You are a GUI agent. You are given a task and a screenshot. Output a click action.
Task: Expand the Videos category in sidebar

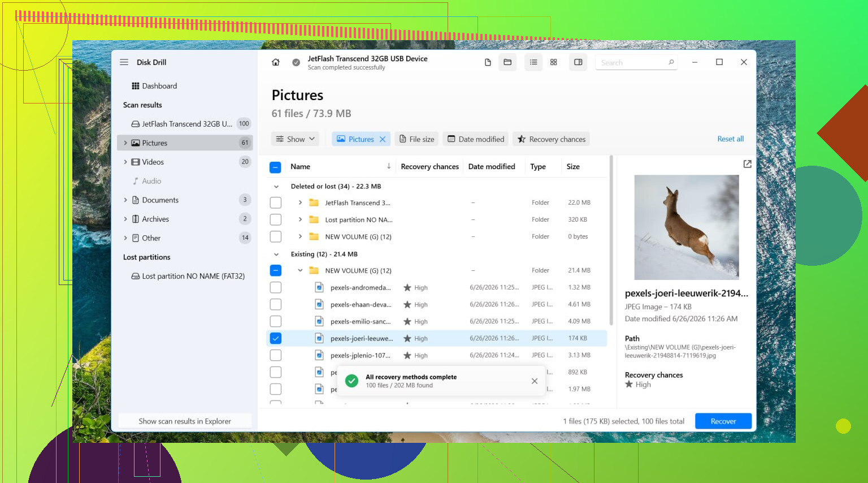click(125, 162)
